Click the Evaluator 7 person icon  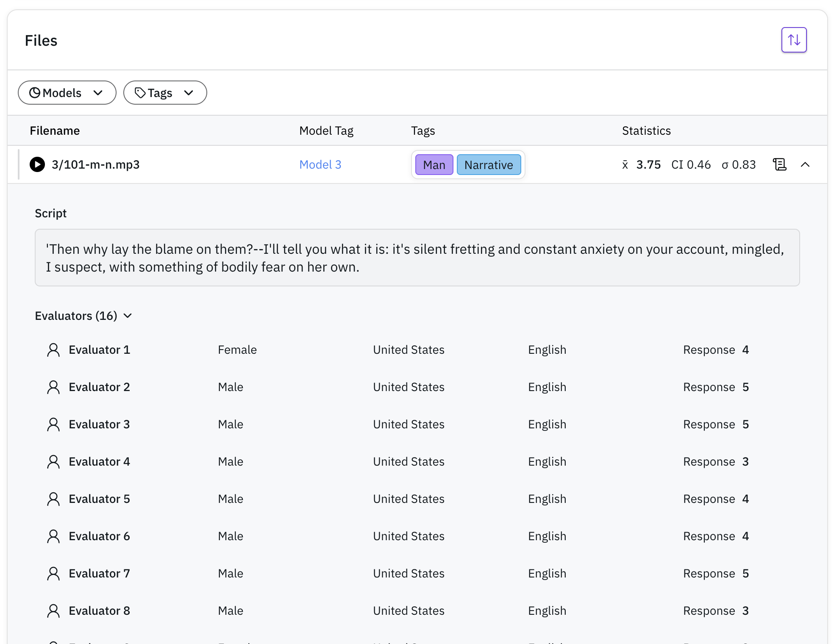point(53,574)
